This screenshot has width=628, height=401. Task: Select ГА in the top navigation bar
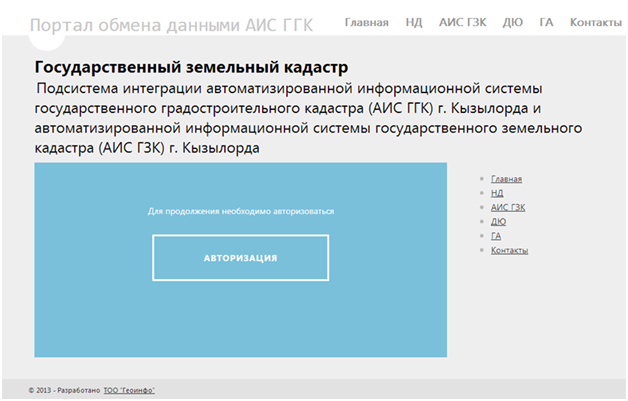(x=546, y=22)
